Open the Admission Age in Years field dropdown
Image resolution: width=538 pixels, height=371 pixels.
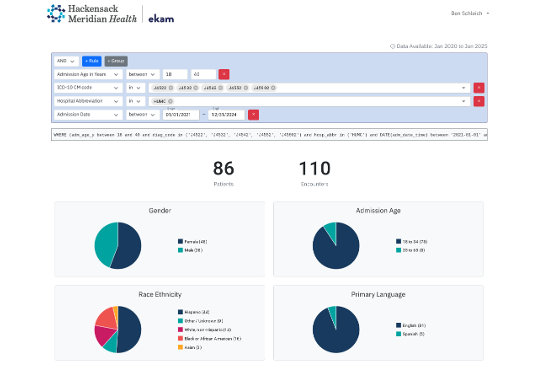88,74
